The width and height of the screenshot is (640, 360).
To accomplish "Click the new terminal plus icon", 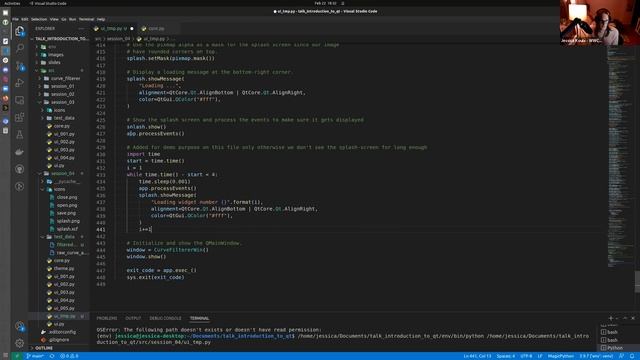I will click(x=611, y=318).
